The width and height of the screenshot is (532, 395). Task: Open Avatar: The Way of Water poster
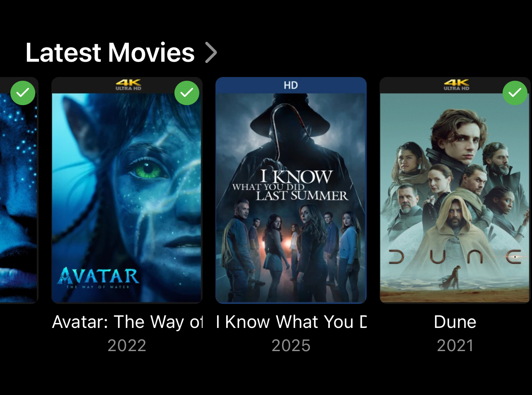coord(127,190)
